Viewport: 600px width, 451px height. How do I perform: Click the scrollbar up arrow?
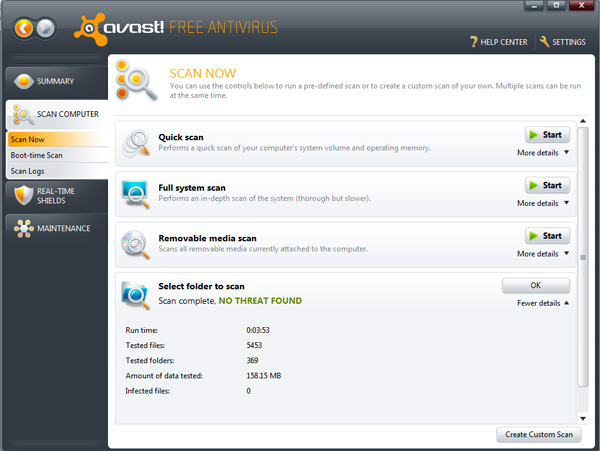583,121
